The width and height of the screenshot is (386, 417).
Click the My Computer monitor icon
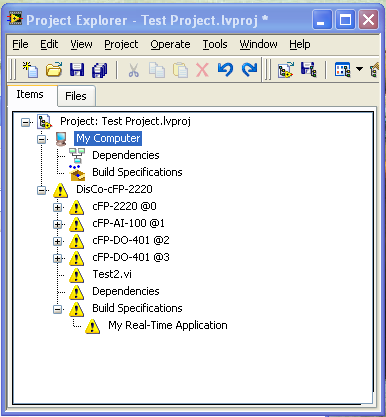point(61,139)
